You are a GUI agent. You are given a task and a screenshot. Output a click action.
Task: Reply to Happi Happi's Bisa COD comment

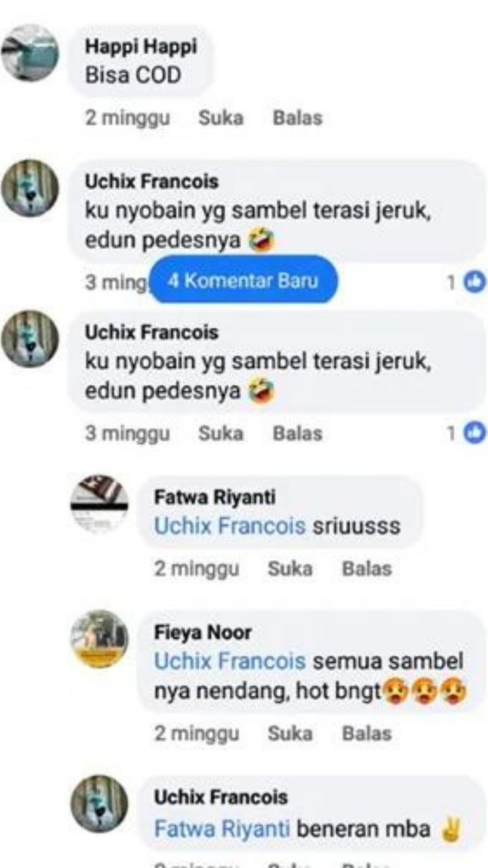[x=297, y=118]
